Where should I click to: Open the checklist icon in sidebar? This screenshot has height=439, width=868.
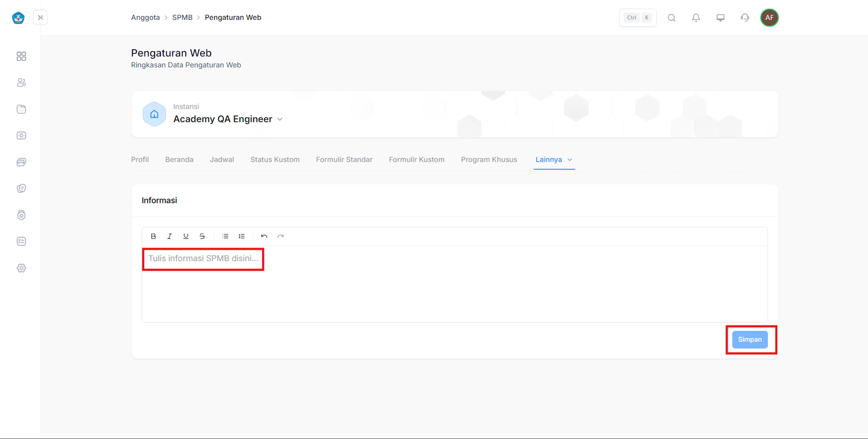[21, 241]
